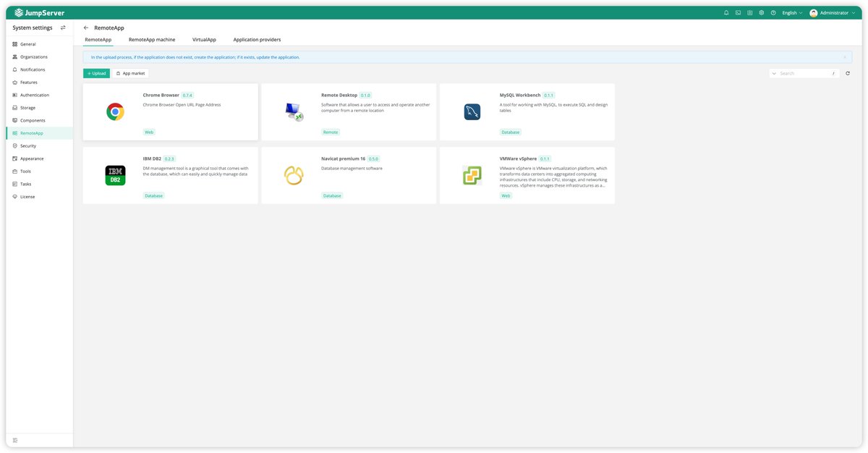Dismiss the upload info banner
868x453 pixels.
click(844, 57)
